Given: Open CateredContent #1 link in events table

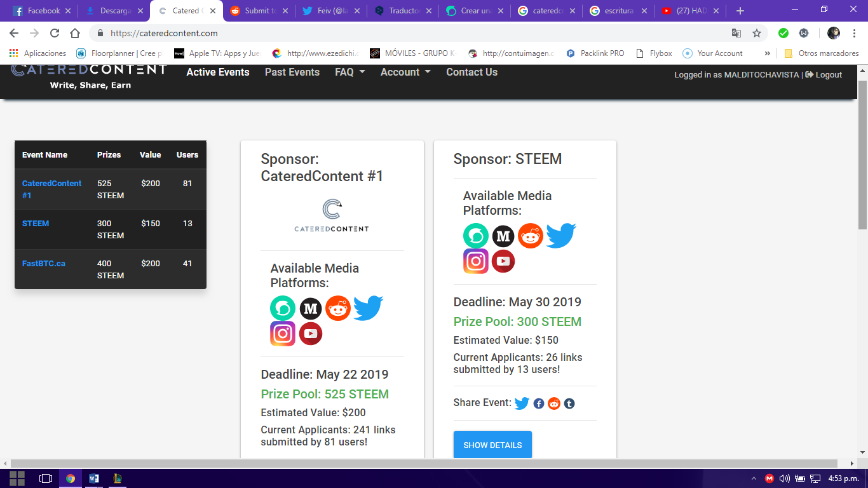Looking at the screenshot, I should (51, 189).
